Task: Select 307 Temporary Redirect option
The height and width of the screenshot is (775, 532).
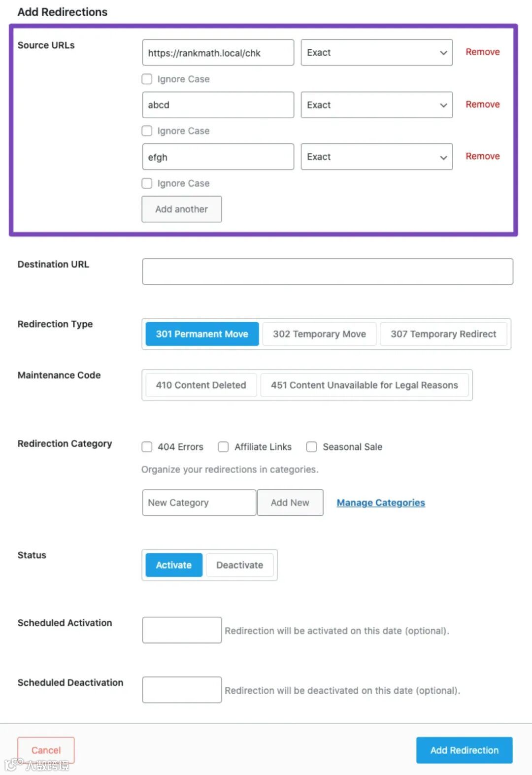Action: pos(443,334)
